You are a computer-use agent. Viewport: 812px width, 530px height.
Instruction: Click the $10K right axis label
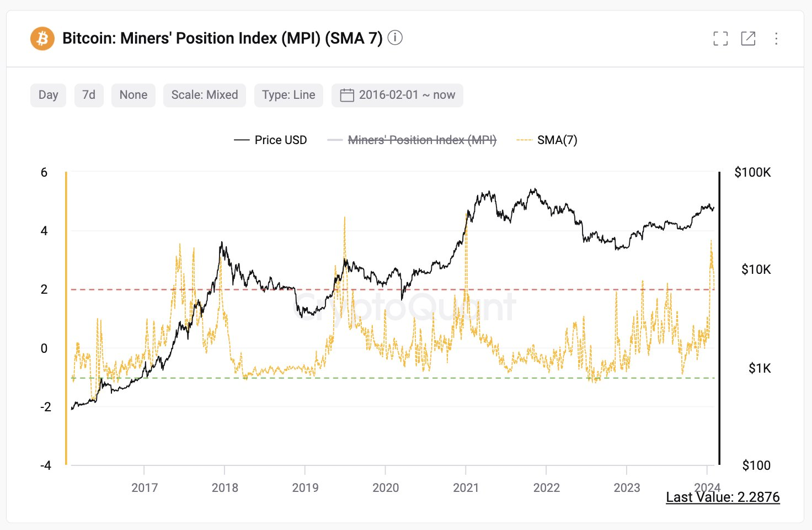point(756,269)
